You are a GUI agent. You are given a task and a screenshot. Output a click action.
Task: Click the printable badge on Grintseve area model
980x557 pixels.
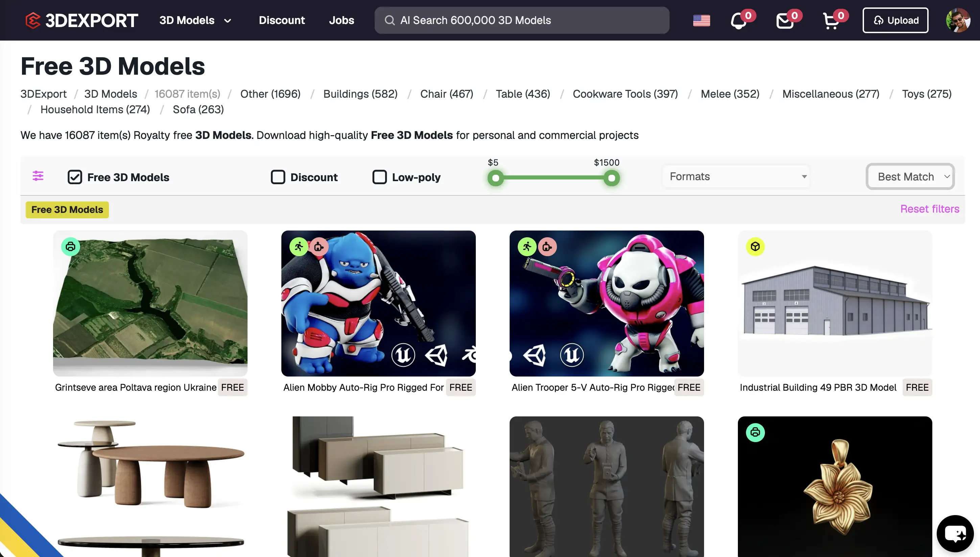70,247
